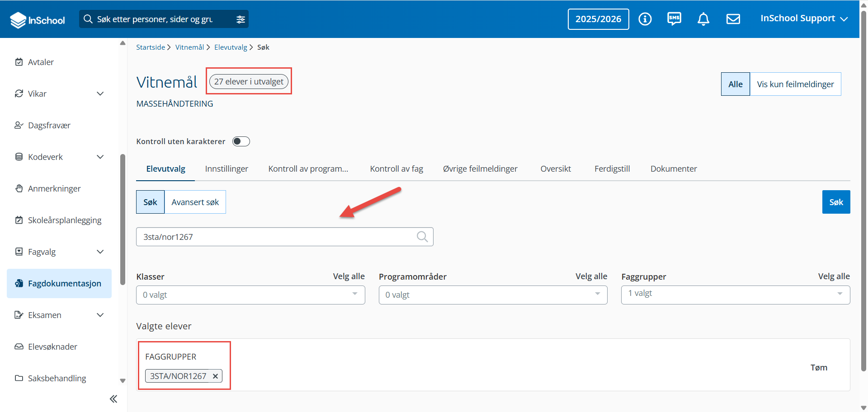Click Velg alle for Klasser
Viewport: 868px width, 412px height.
tap(349, 276)
